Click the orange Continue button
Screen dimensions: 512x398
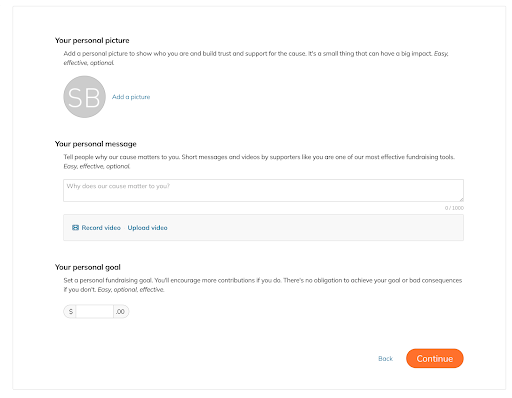(435, 358)
